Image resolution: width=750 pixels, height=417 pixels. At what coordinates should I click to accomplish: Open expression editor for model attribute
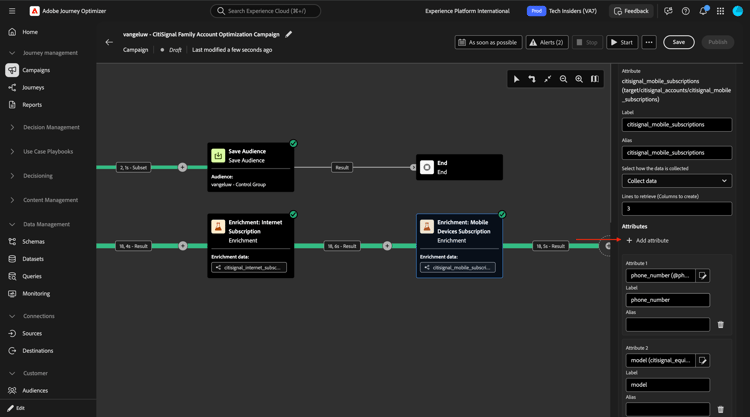point(703,361)
